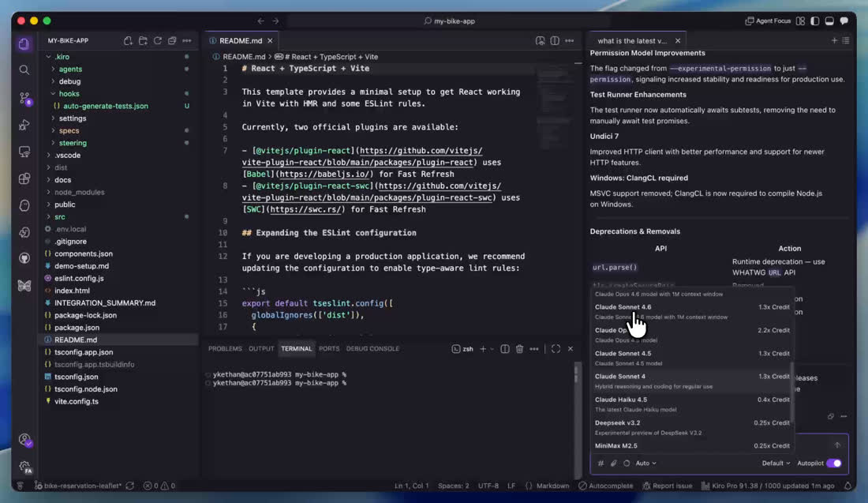Screen dimensions: 868x503
Task: Open the Search view in activity bar
Action: tap(24, 69)
